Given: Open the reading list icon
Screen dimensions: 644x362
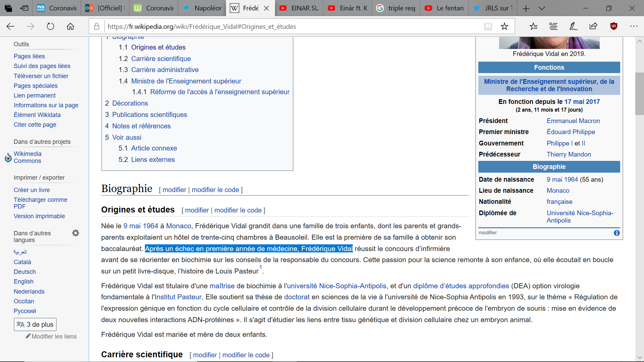Looking at the screenshot, I should [x=553, y=26].
